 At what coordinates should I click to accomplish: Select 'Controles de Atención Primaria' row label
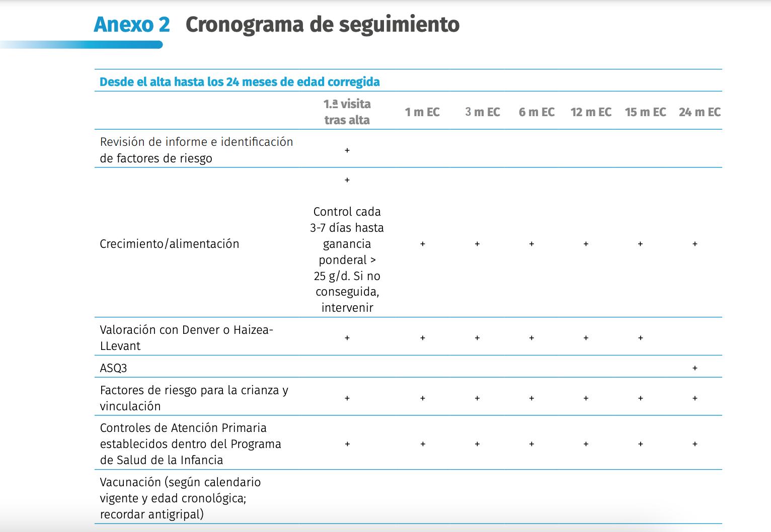pos(191,444)
